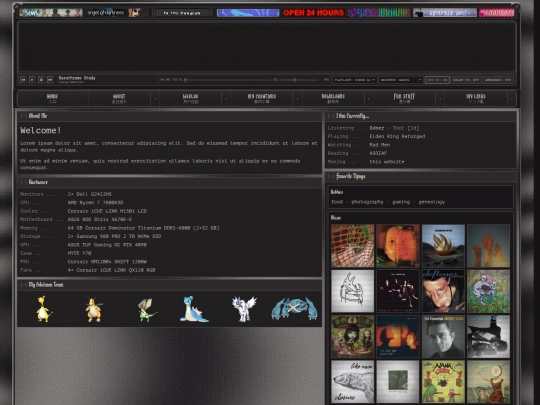The height and width of the screenshot is (405, 540).
Task: Collapse the Hardware panel
Action: pyautogui.click(x=23, y=182)
